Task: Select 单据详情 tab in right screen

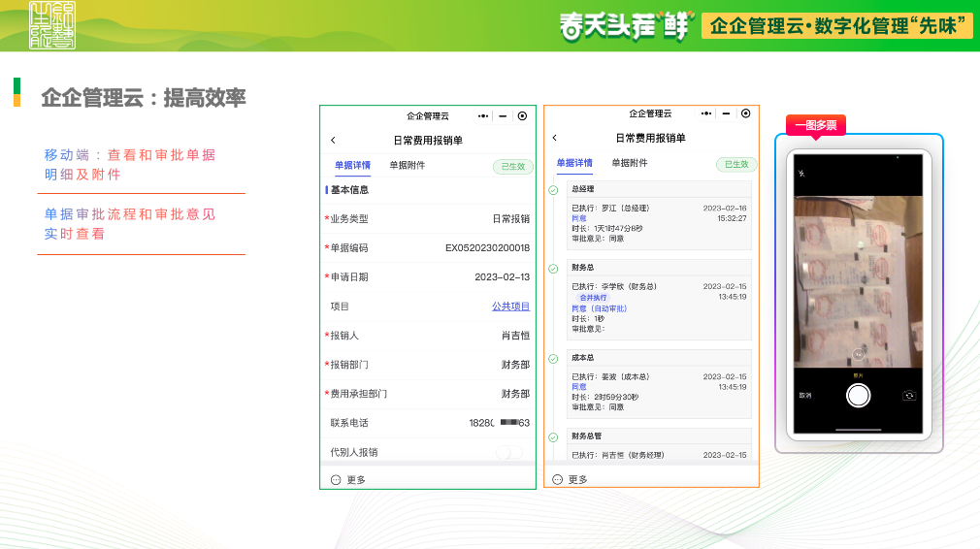Action: 573,163
